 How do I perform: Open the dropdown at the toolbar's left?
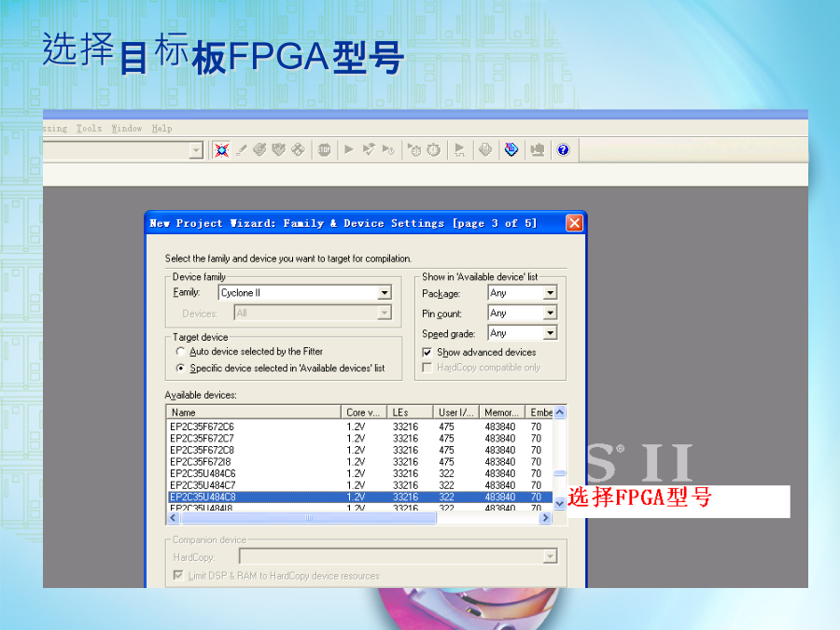[x=196, y=150]
